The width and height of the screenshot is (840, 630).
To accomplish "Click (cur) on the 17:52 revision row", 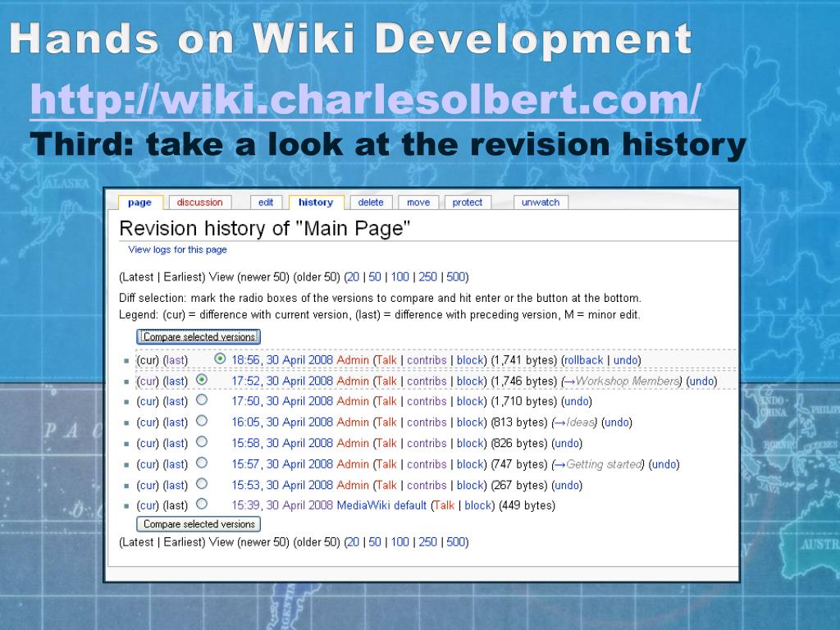I will pos(148,381).
